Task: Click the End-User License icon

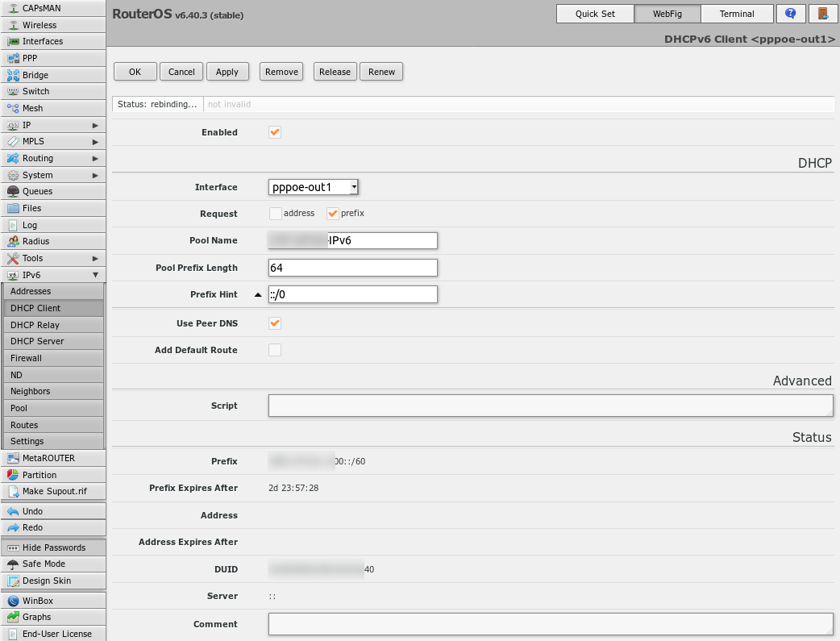Action: pyautogui.click(x=14, y=634)
